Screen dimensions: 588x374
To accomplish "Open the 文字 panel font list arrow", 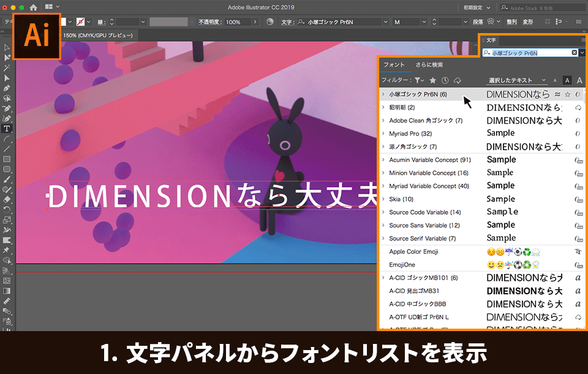I will (x=582, y=53).
